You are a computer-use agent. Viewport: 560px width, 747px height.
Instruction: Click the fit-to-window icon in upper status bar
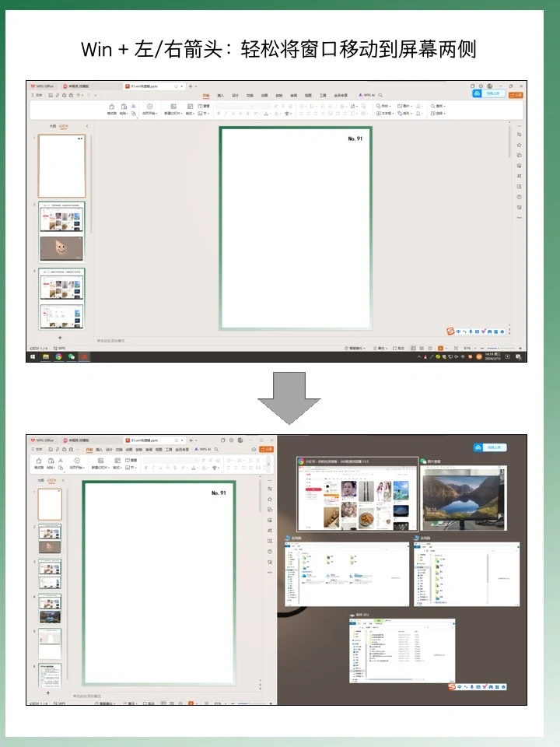(x=456, y=349)
